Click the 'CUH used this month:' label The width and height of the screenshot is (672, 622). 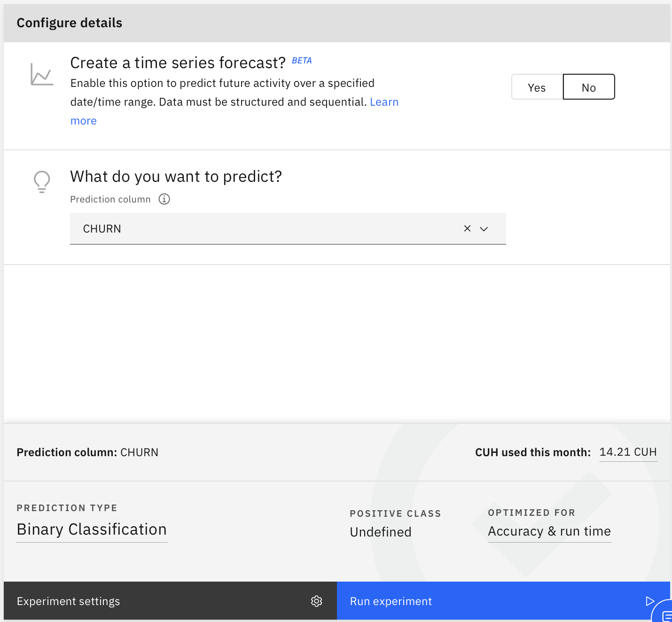pos(533,452)
